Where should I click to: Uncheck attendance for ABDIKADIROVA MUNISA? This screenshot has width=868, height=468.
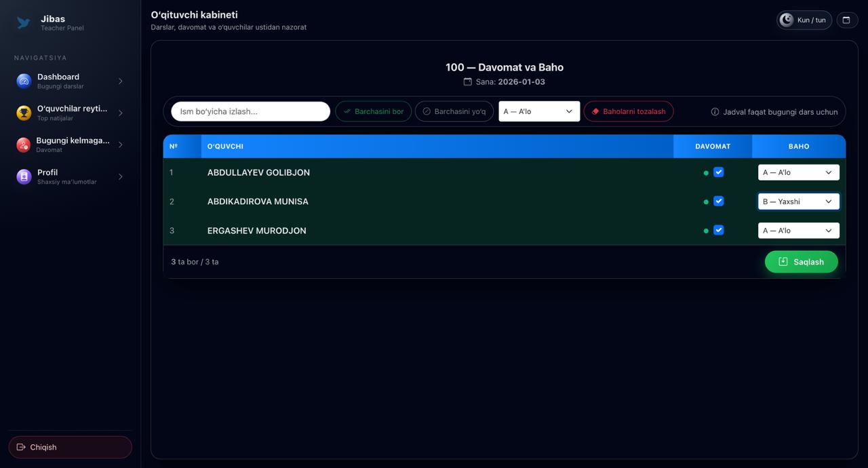coord(719,201)
